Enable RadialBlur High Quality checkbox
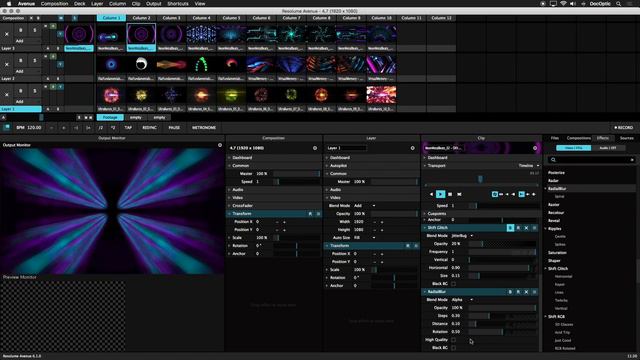The image size is (640, 360). coord(453,340)
